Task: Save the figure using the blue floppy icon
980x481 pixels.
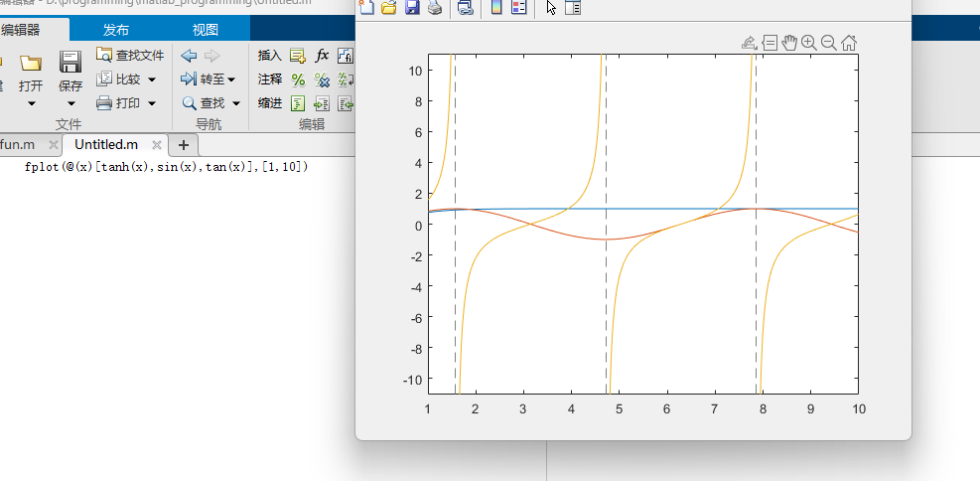Action: pos(412,8)
